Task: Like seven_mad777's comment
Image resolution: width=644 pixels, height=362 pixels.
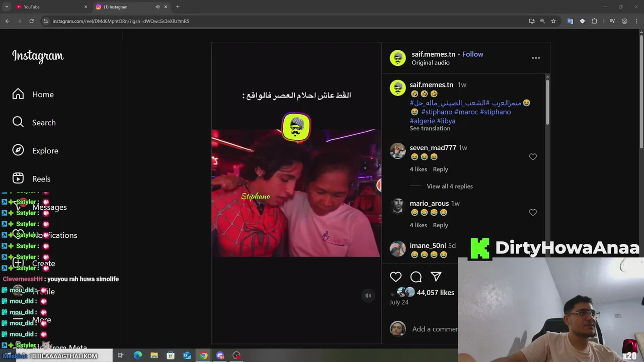Action: pos(533,157)
